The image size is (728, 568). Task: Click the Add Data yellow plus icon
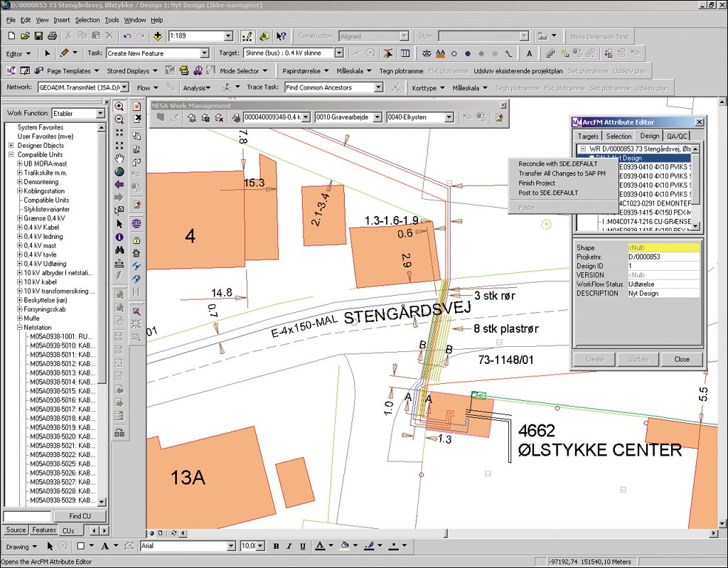point(158,36)
